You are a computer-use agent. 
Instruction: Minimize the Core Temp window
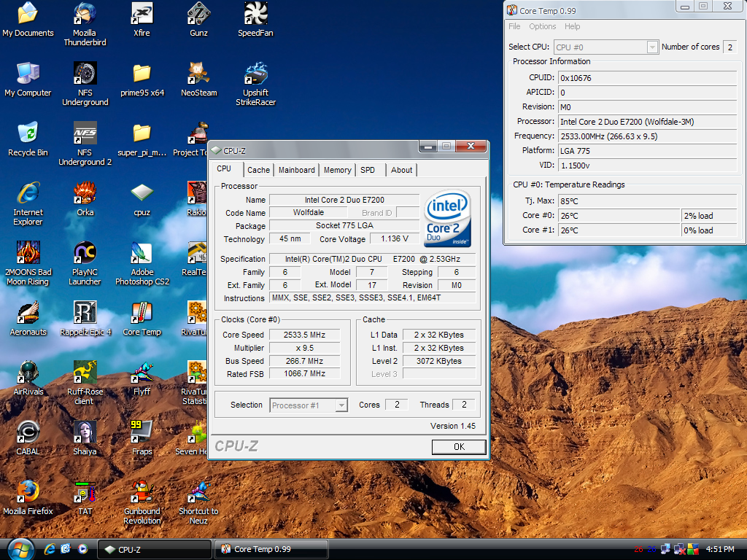pos(685,7)
